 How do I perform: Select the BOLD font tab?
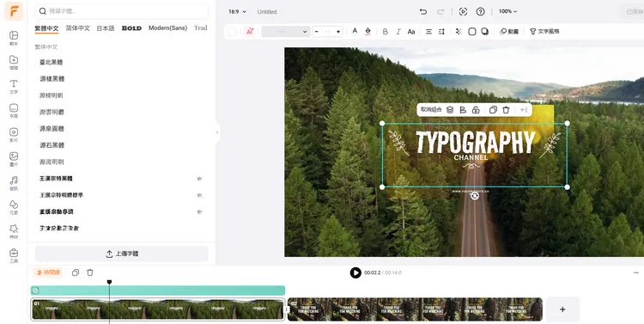coord(131,28)
